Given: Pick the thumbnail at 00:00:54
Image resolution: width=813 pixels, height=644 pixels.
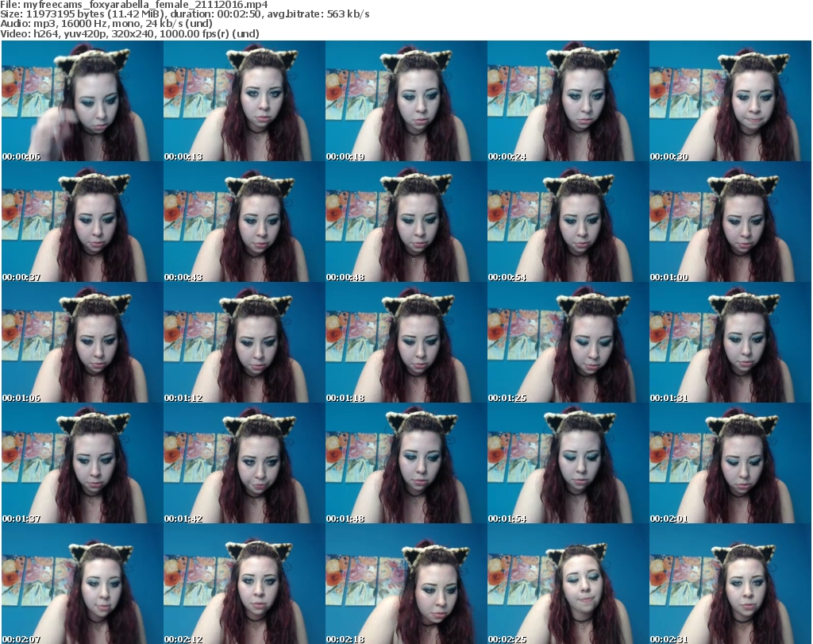Looking at the screenshot, I should tap(568, 222).
